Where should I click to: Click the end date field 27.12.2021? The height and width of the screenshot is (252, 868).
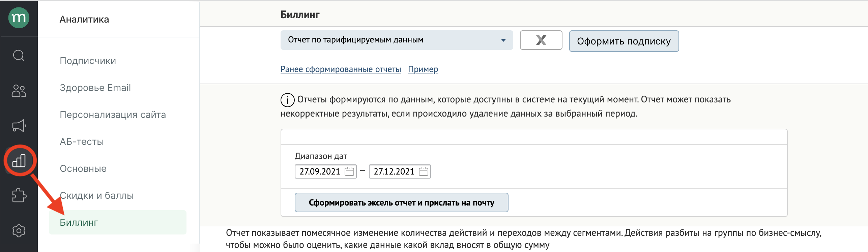point(400,171)
